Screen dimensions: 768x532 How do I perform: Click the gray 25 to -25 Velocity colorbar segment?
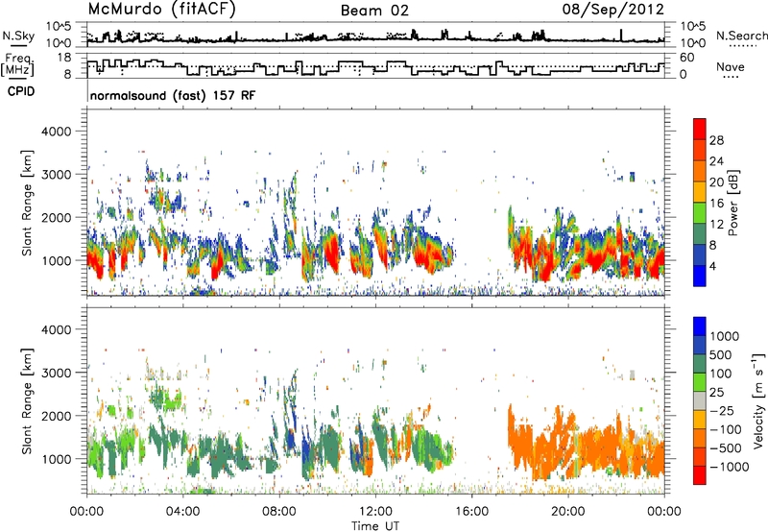click(700, 401)
